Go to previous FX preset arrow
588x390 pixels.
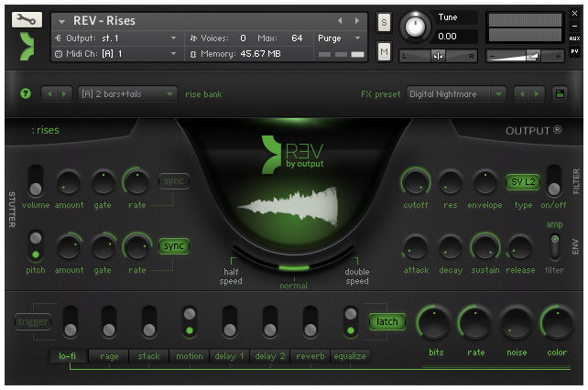[522, 93]
